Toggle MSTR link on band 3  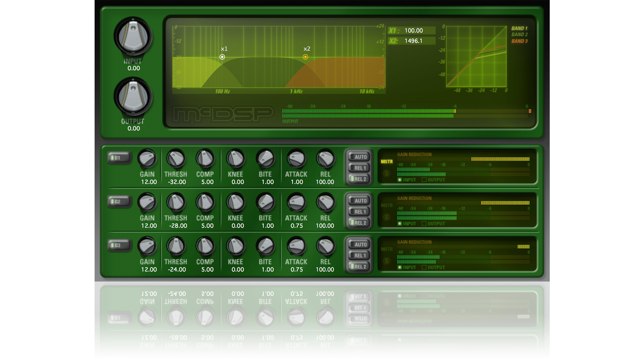click(387, 249)
